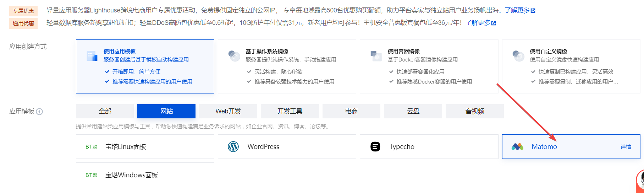Viewport: 644px width, 193px height.
Task: Click the 专属优惠 tag
Action: point(23,11)
